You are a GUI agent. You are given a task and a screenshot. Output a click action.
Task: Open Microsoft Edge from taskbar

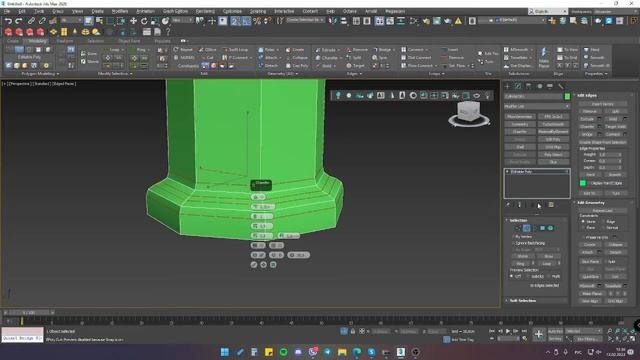click(357, 352)
